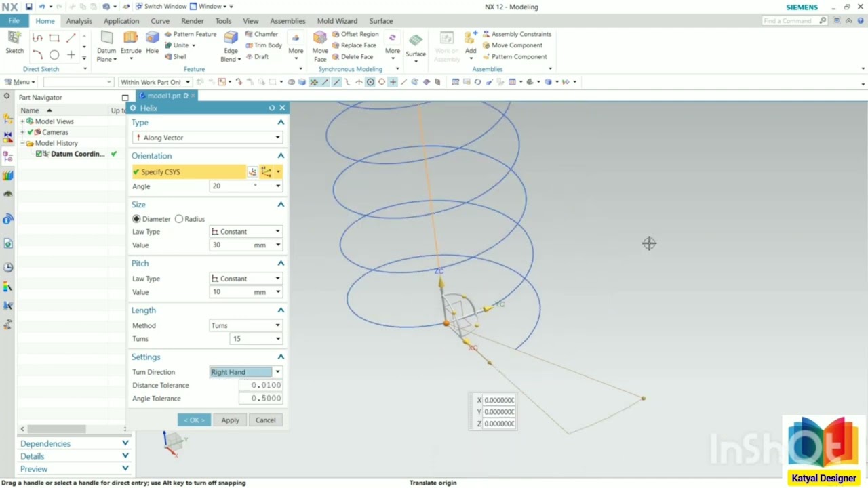Click Switch Window in title bar
The image size is (868, 488).
point(161,7)
